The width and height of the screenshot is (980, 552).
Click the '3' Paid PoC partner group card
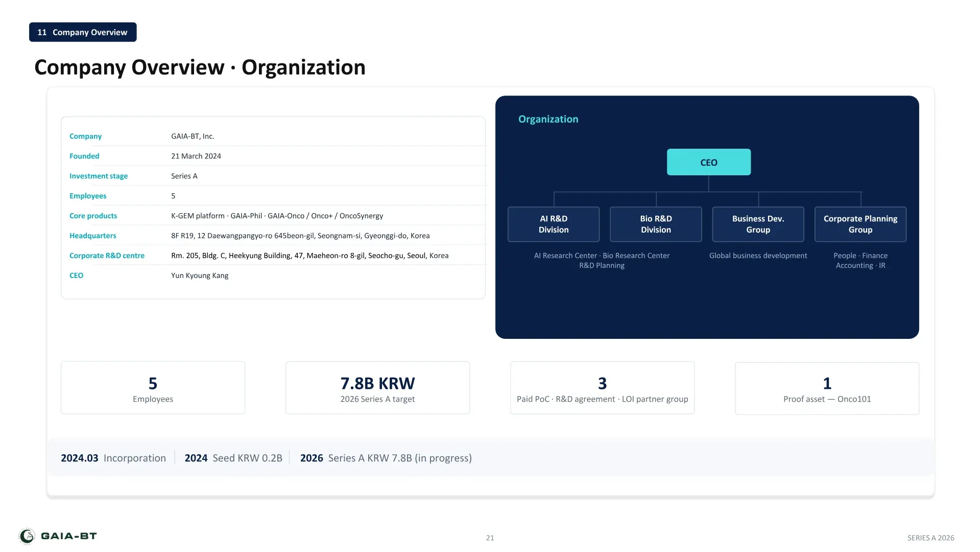tap(602, 388)
